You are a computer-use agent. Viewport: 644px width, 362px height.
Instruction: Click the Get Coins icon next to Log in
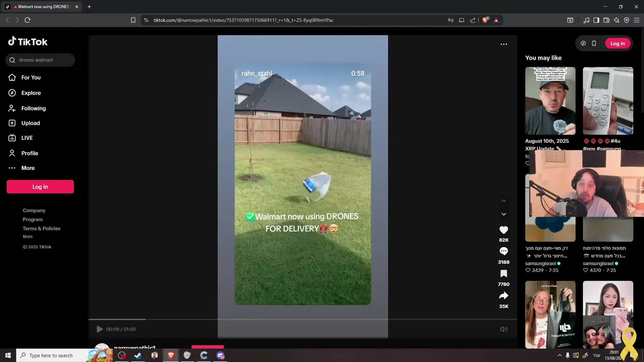[583, 43]
